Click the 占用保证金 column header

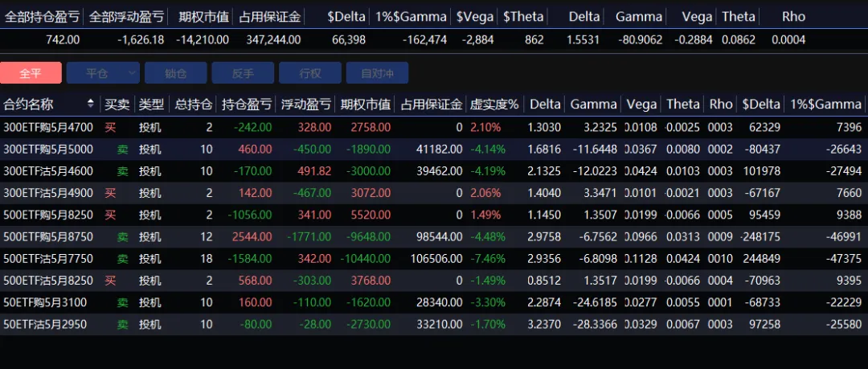(x=431, y=104)
